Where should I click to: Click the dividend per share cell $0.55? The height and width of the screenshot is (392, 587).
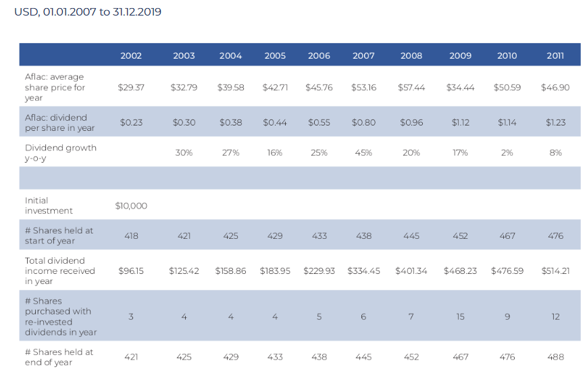pyautogui.click(x=319, y=123)
